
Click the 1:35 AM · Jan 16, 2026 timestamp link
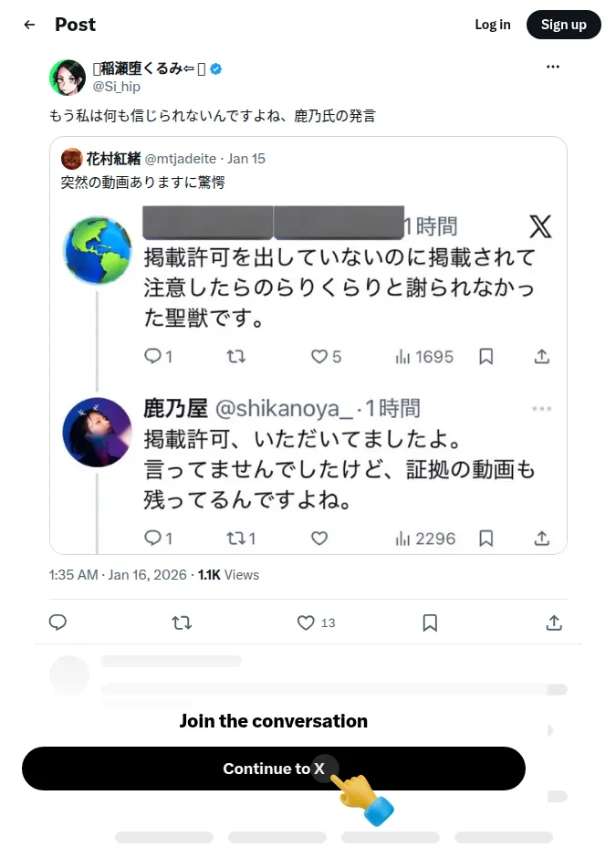[118, 574]
